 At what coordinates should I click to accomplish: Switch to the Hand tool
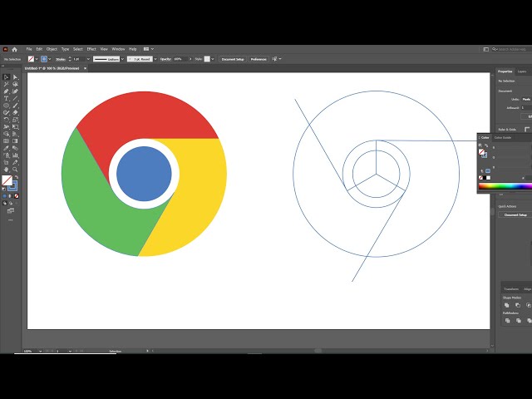[6, 170]
